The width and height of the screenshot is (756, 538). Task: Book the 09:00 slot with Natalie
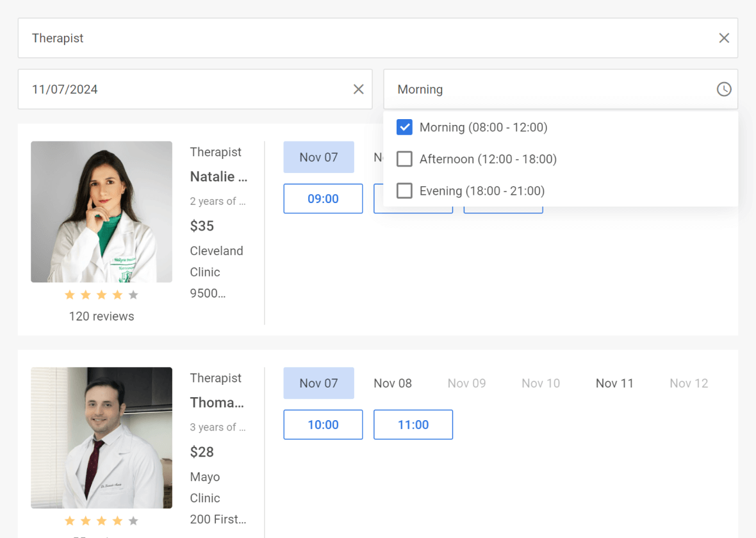point(323,199)
